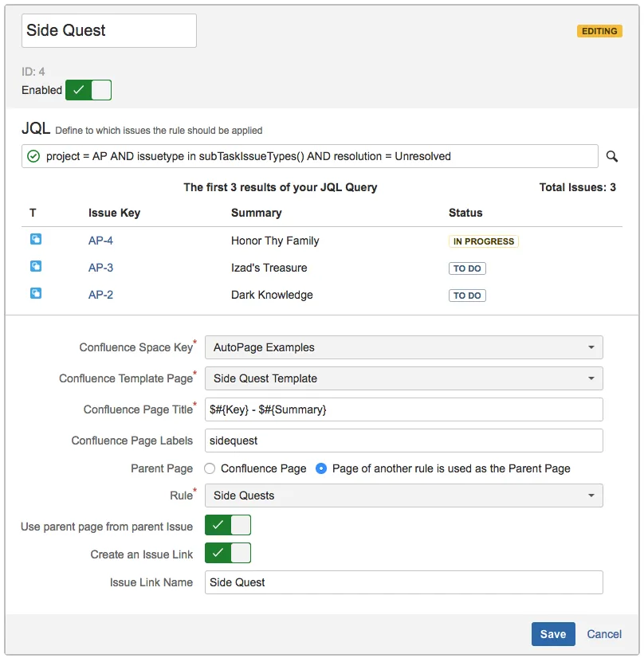Click the Confluence Page Title input field

click(x=403, y=409)
